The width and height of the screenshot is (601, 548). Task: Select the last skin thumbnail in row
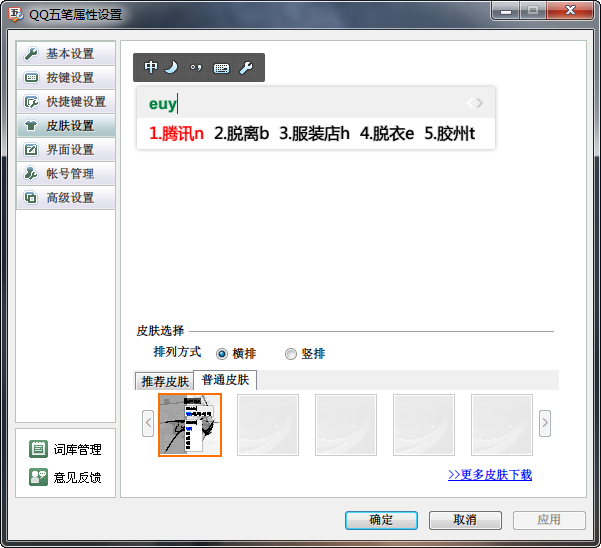pyautogui.click(x=502, y=425)
